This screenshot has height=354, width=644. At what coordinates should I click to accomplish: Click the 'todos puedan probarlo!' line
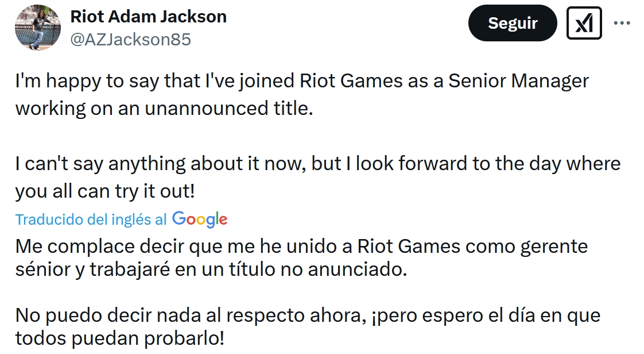(119, 338)
